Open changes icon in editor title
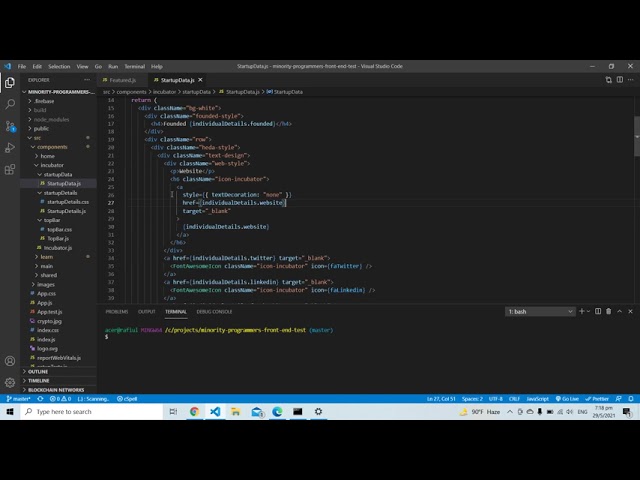This screenshot has width=640, height=480. coord(609,80)
